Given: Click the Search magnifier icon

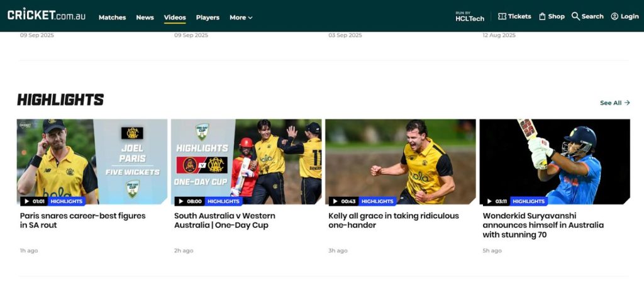Looking at the screenshot, I should [x=575, y=16].
